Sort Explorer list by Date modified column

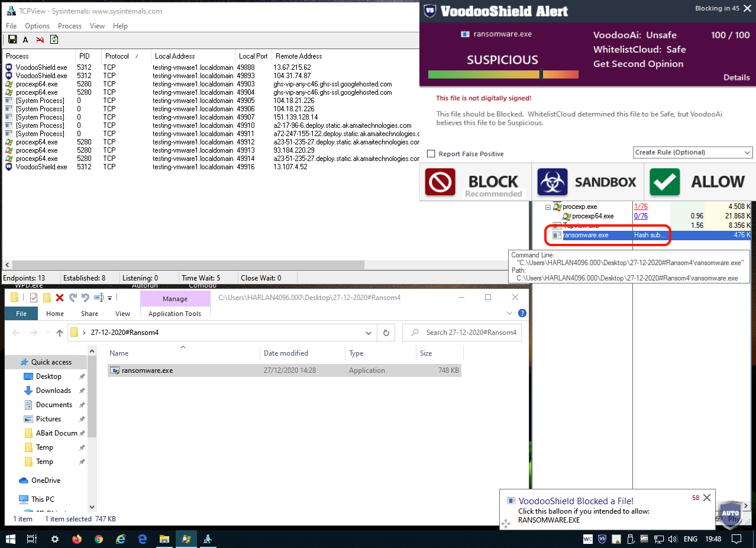(302, 353)
